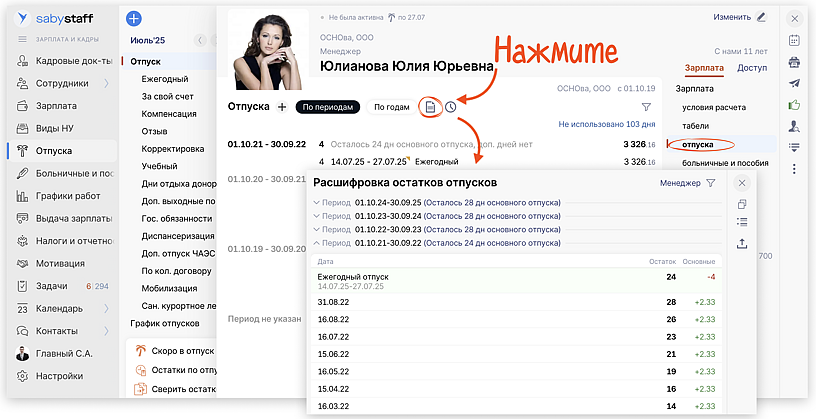
Task: Open Зарплата in the left sidebar
Action: click(54, 106)
